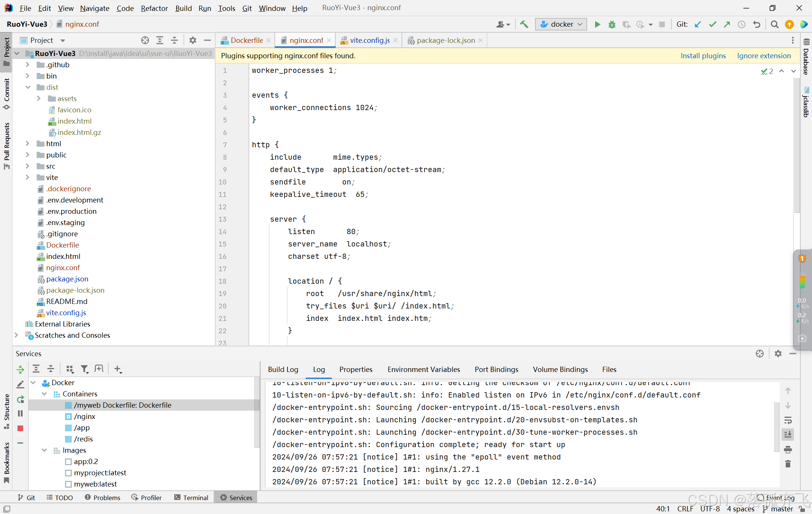Click the Build hammer icon

(x=524, y=24)
